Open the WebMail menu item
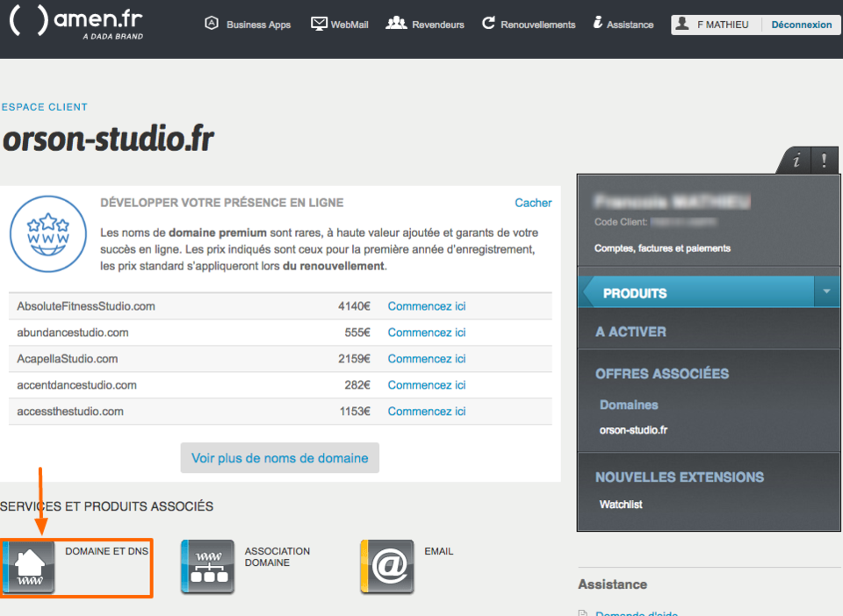 (349, 25)
